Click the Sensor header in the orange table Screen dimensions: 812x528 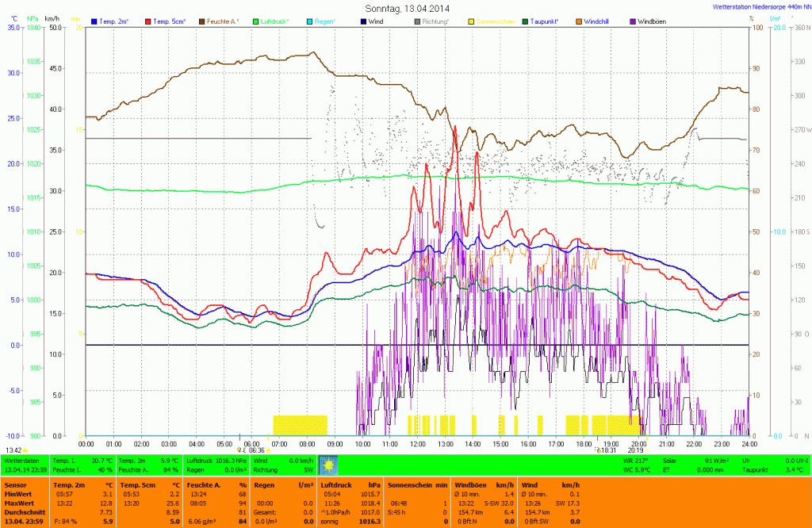15,484
